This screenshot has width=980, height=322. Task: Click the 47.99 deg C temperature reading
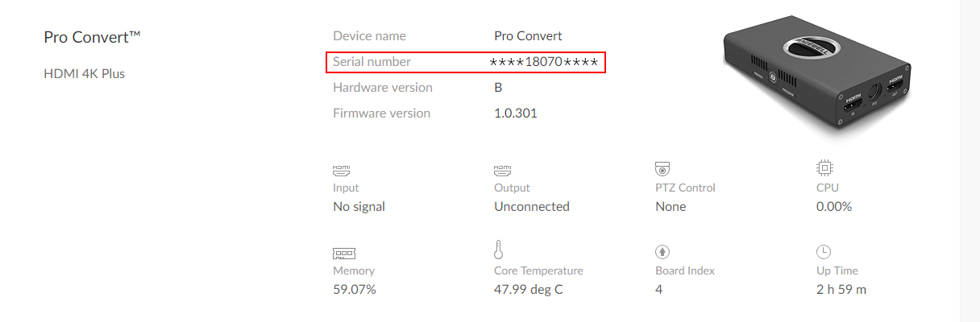coord(529,290)
